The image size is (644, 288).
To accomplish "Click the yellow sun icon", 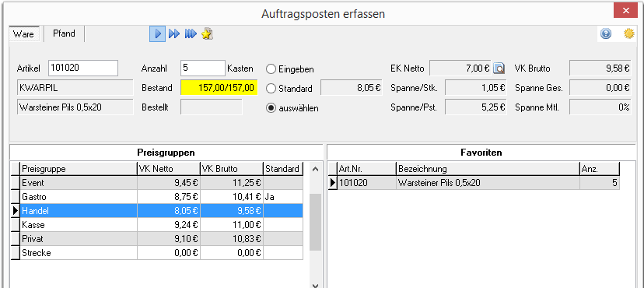I will [628, 33].
